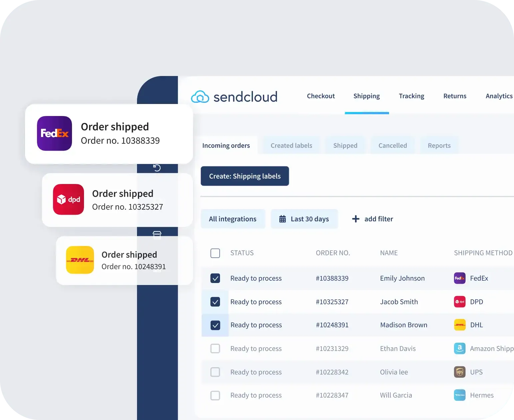The height and width of the screenshot is (420, 514).
Task: Click the plus icon next to add filter
Action: (356, 219)
